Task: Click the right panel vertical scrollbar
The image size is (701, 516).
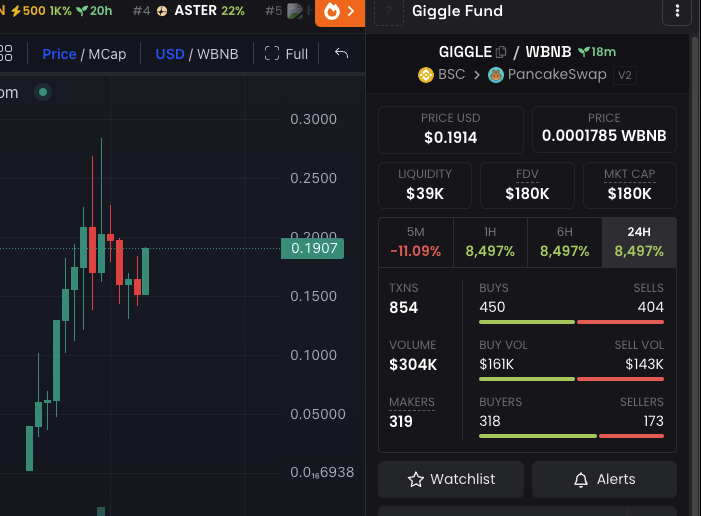Action: coord(695,275)
